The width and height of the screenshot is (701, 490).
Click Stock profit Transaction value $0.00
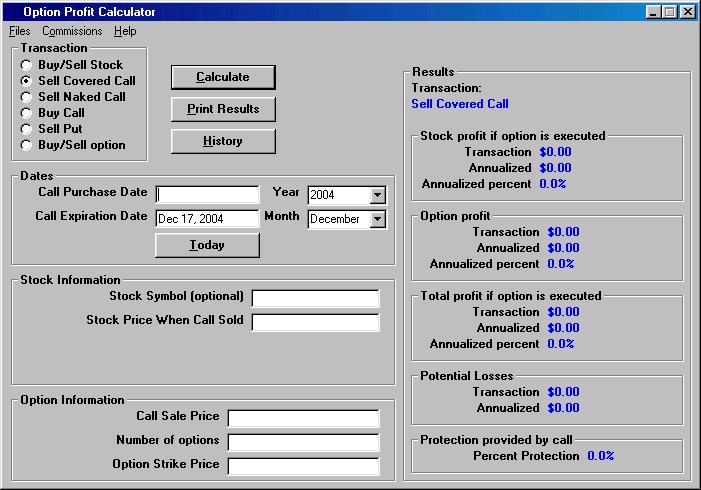pos(555,152)
